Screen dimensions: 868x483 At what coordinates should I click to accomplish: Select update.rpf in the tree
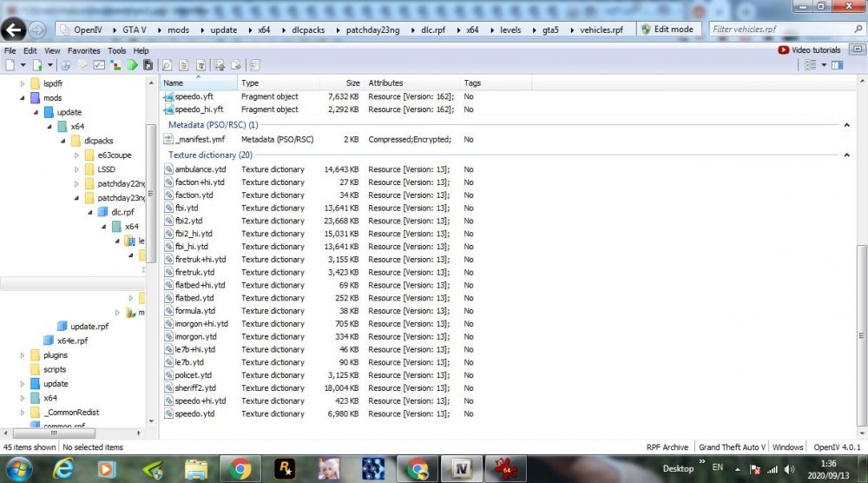83,327
